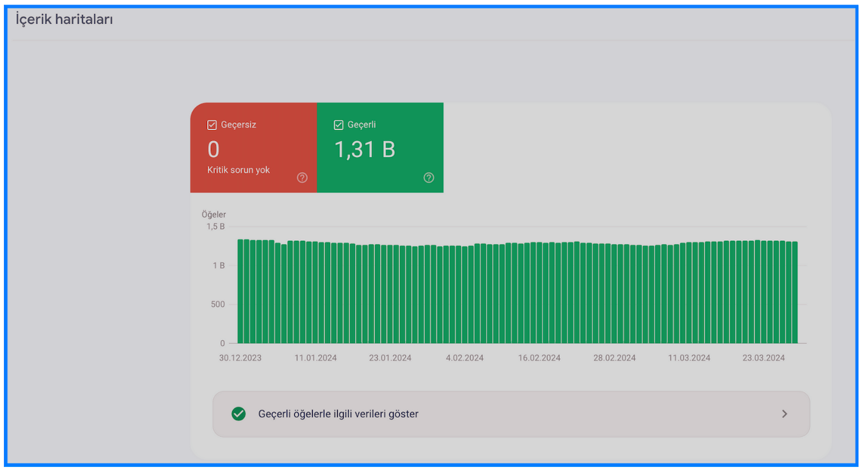868x474 pixels.
Task: Click the 16.02.2024 date axis label
Action: [539, 358]
